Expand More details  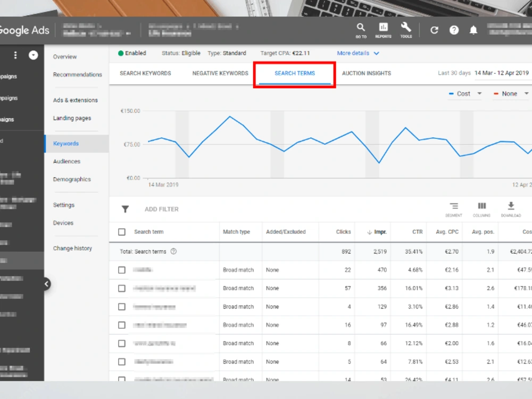[358, 53]
